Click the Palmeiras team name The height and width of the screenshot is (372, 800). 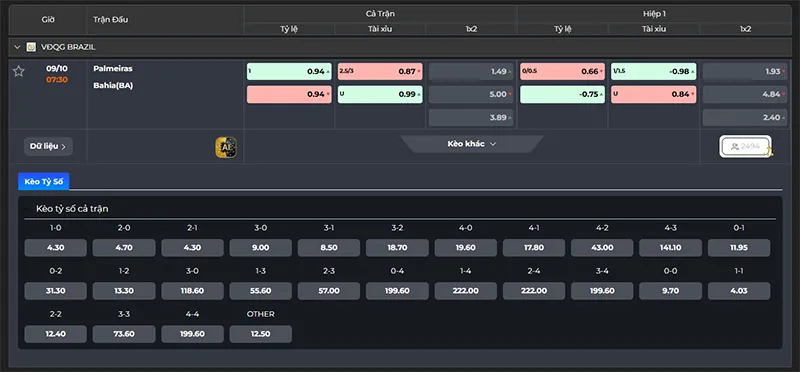tap(113, 68)
